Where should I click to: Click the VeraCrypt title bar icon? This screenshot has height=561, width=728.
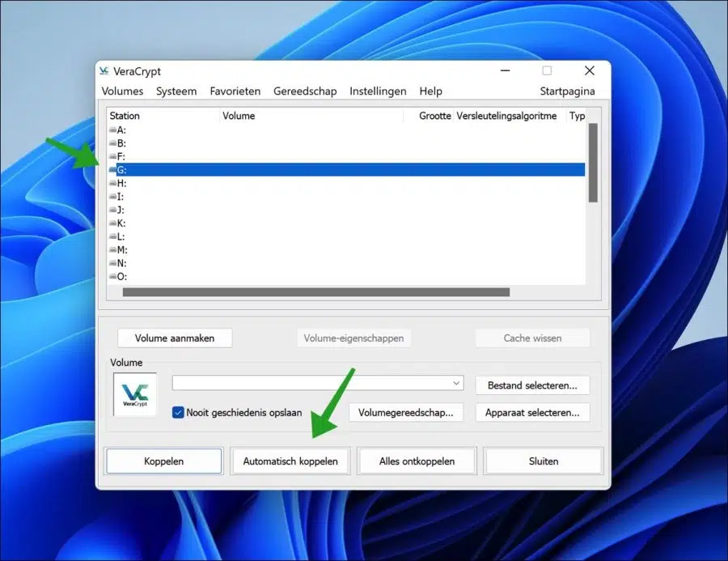point(104,70)
